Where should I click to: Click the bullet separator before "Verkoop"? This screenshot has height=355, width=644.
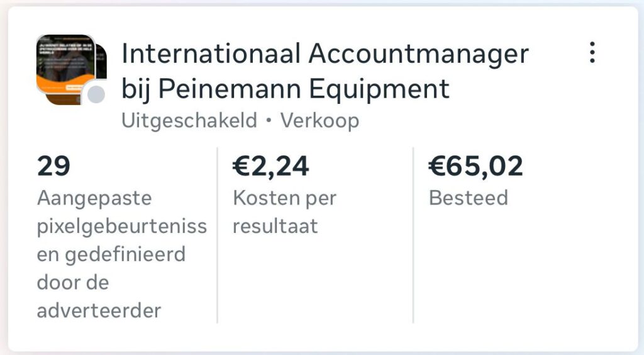(269, 121)
